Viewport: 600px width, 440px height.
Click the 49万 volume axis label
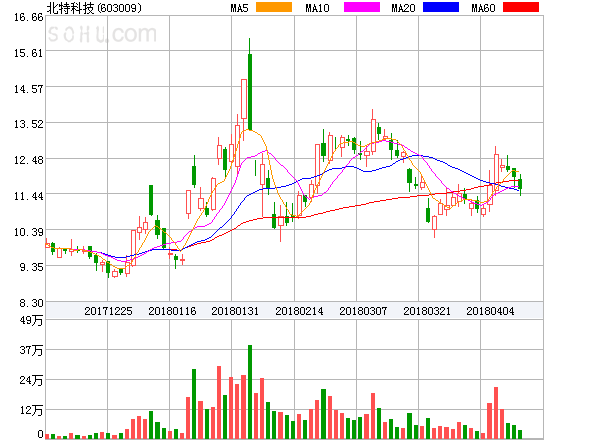tap(31, 320)
